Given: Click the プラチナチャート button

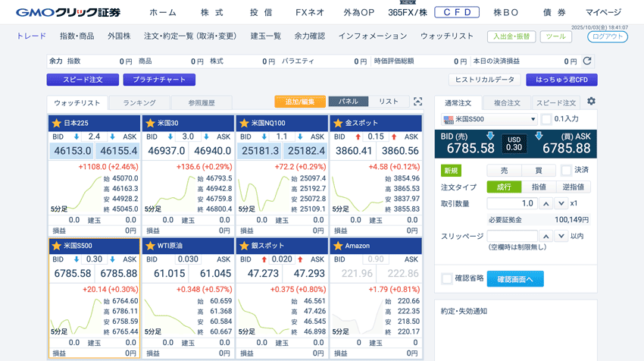Looking at the screenshot, I should [x=159, y=80].
